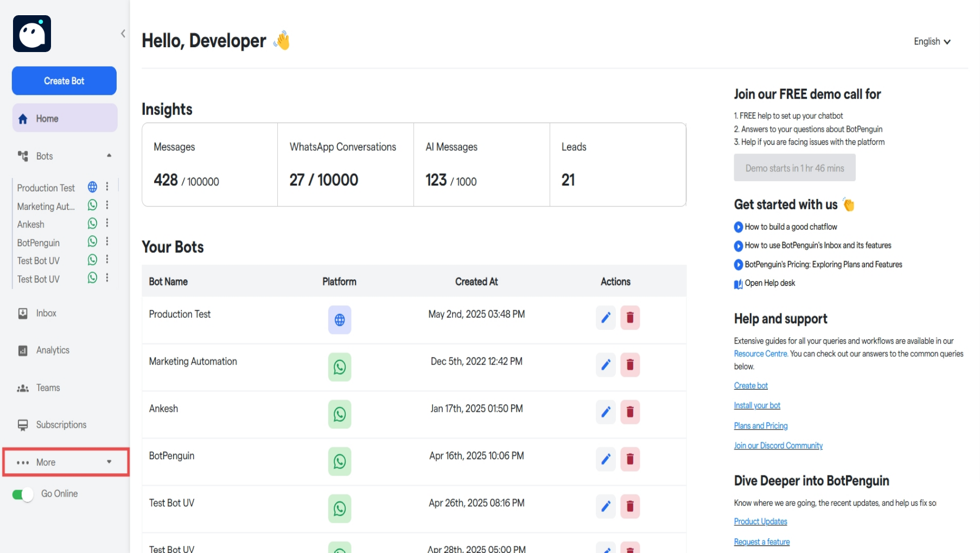Open Join our Discord Community link
Screen dimensions: 980x553
tap(778, 446)
